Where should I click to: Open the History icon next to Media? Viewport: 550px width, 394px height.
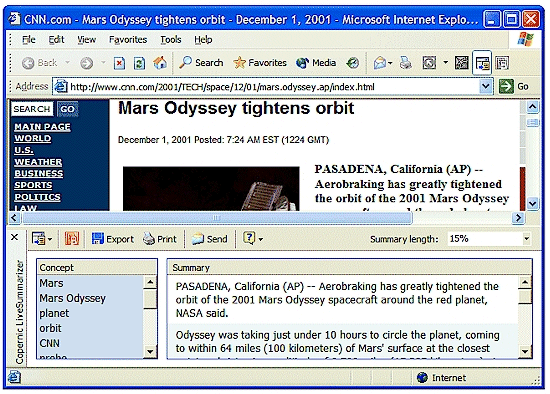coord(353,63)
